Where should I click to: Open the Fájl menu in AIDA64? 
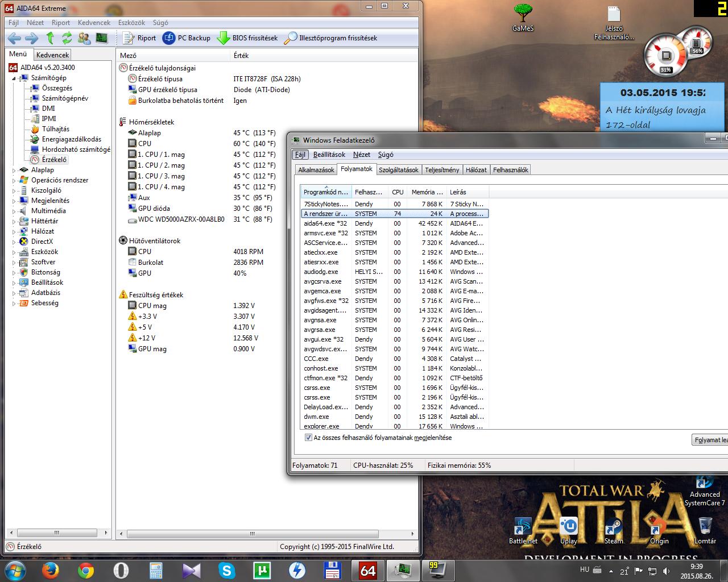point(14,23)
